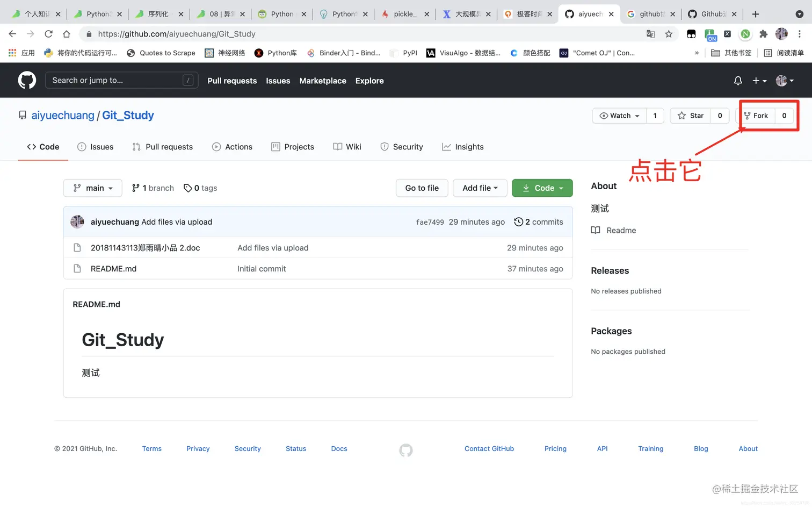
Task: Switch to the Issues repository tab
Action: click(x=96, y=147)
